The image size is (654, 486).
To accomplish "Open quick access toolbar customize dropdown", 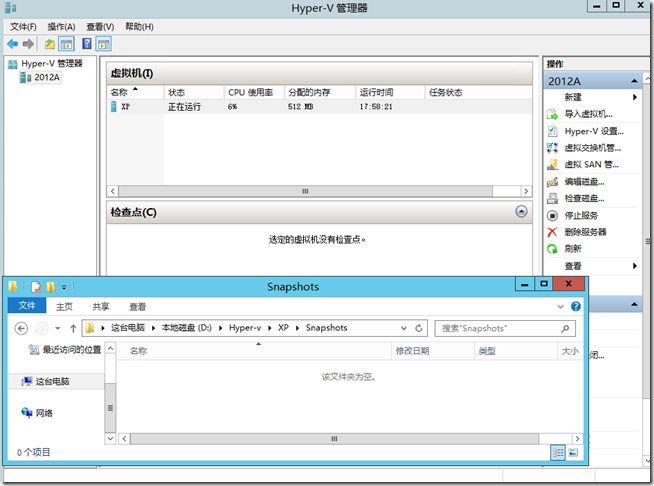I will (x=64, y=287).
